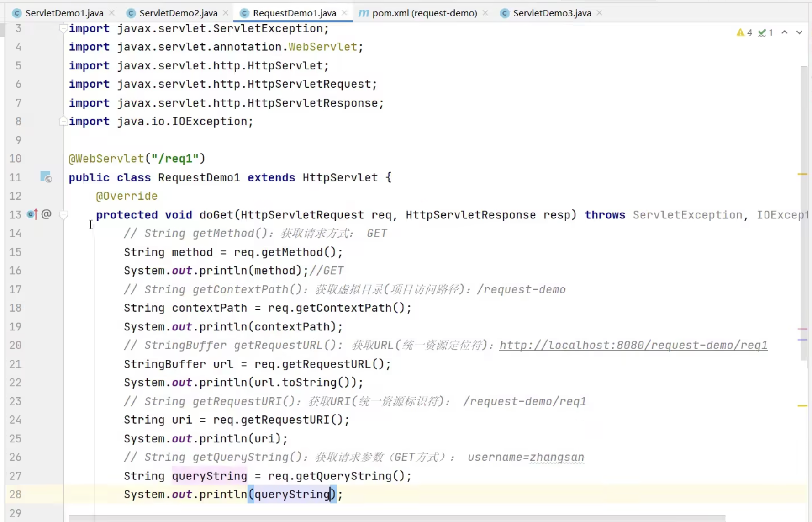Image resolution: width=812 pixels, height=522 pixels.
Task: Collapse the import fold marker at line 8
Action: click(x=63, y=121)
